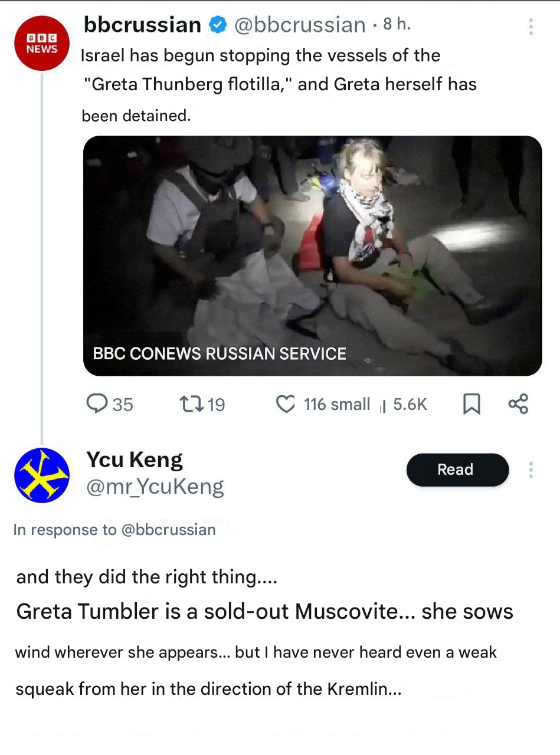Click the 8 h. timestamp
The width and height of the screenshot is (560, 755).
397,25
